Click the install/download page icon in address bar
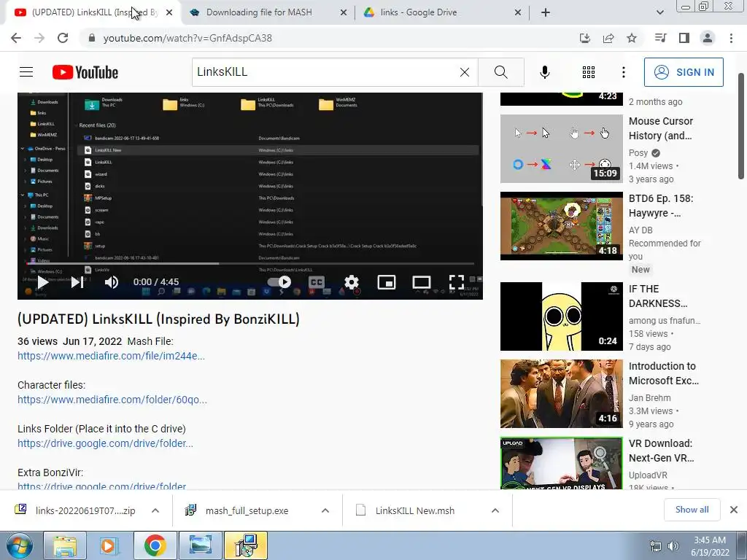Screen dimensions: 747x560 [585, 38]
